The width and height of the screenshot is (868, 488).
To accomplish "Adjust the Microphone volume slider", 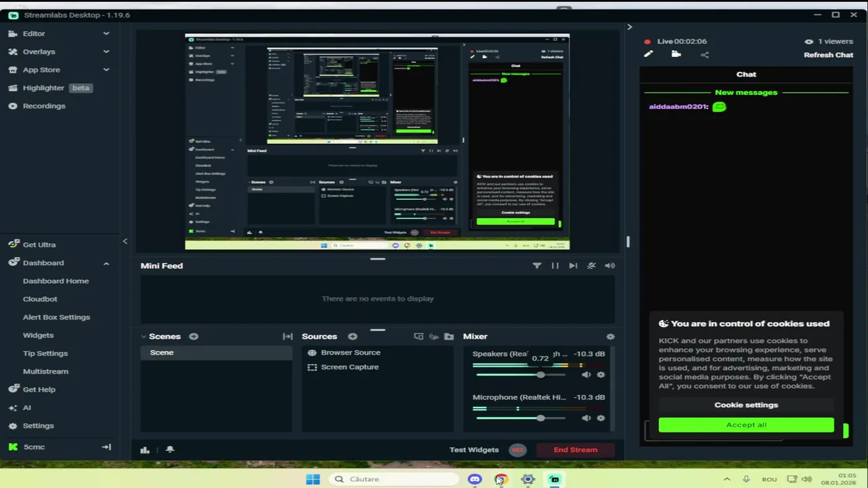I will pos(521,418).
